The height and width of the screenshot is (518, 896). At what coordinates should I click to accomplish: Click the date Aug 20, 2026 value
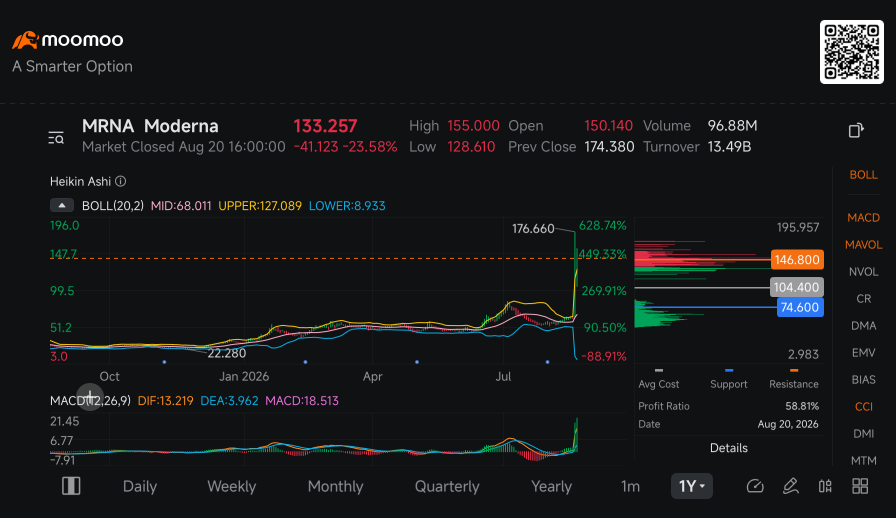click(x=788, y=424)
